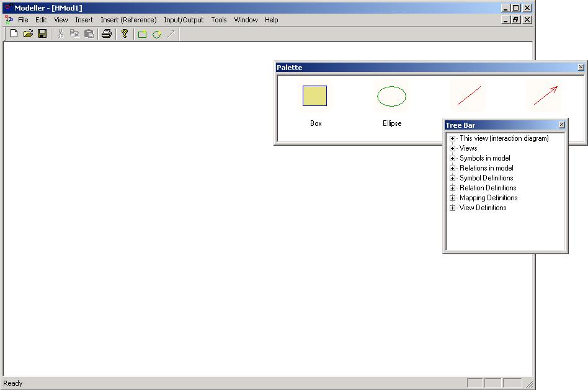Image resolution: width=588 pixels, height=390 pixels.
Task: Select 'Symbols in model' tree label
Action: [x=485, y=158]
